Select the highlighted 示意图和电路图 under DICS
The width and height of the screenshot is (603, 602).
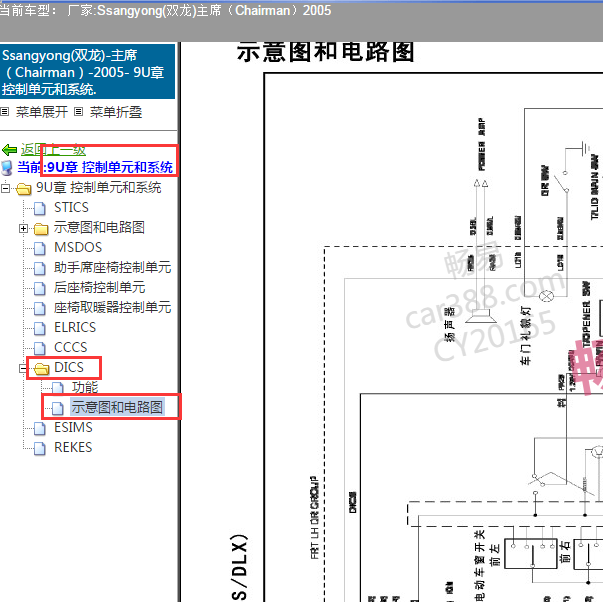[x=117, y=407]
